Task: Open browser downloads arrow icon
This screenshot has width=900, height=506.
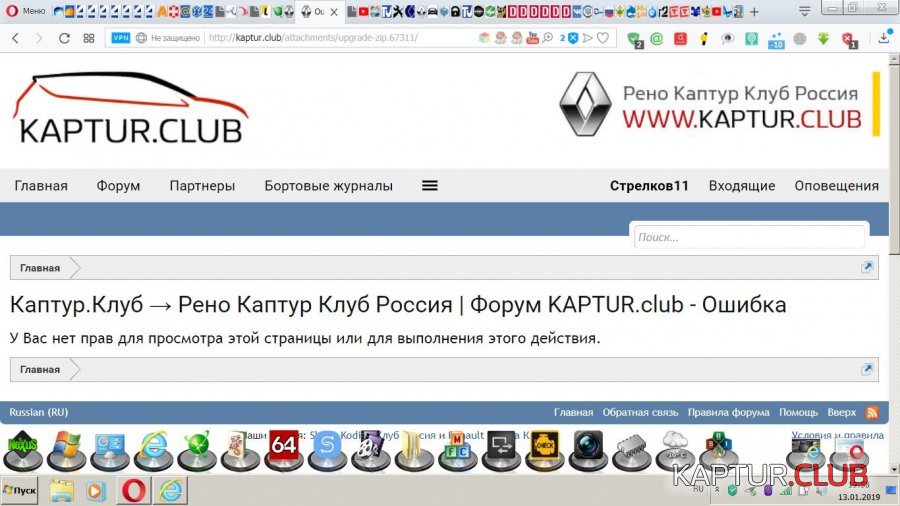Action: (883, 38)
